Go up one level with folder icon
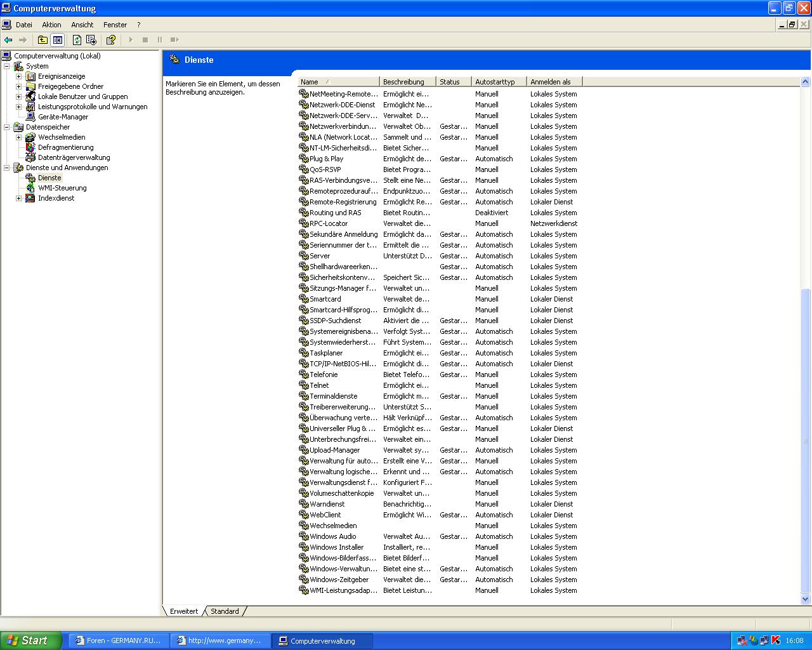Viewport: 812px width, 650px height. tap(43, 40)
